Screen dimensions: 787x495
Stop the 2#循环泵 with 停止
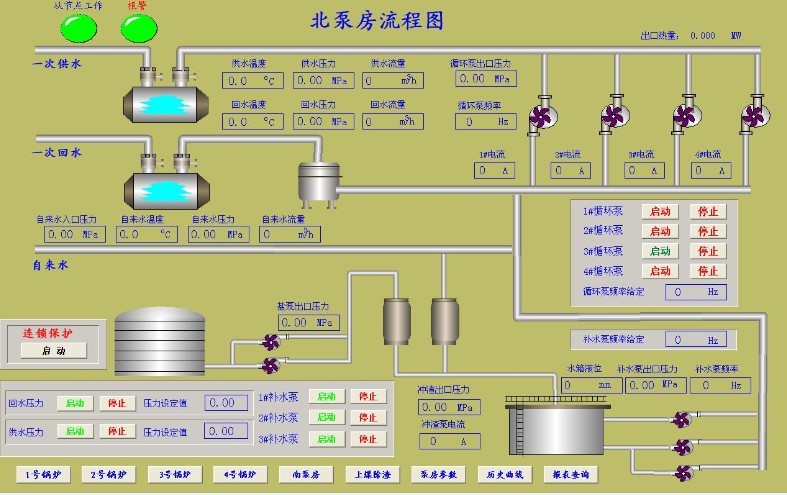click(x=708, y=231)
